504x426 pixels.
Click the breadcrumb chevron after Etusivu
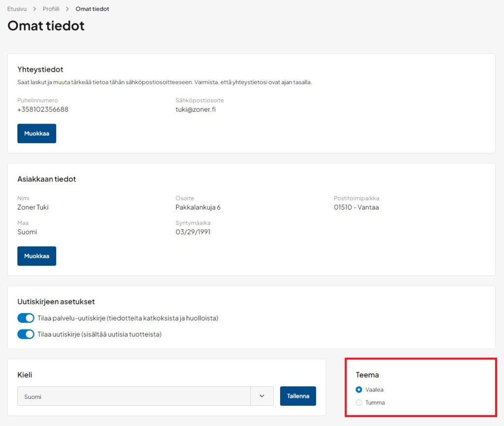click(x=34, y=9)
